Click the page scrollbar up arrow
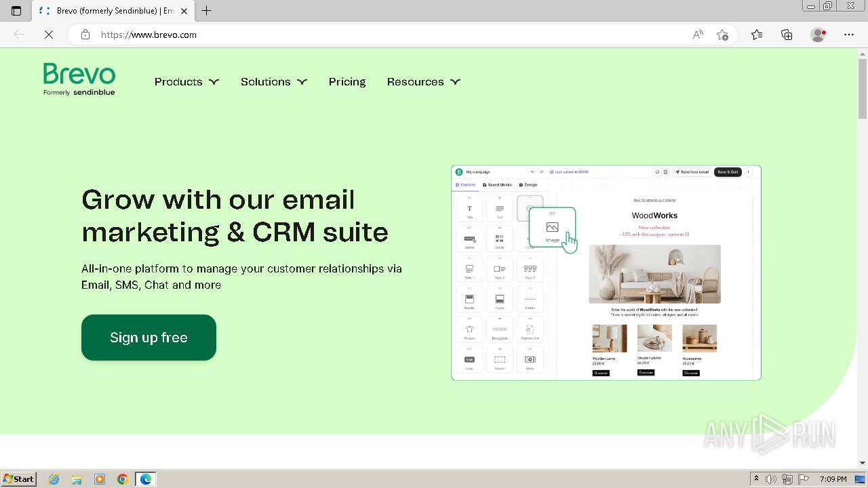 (863, 54)
